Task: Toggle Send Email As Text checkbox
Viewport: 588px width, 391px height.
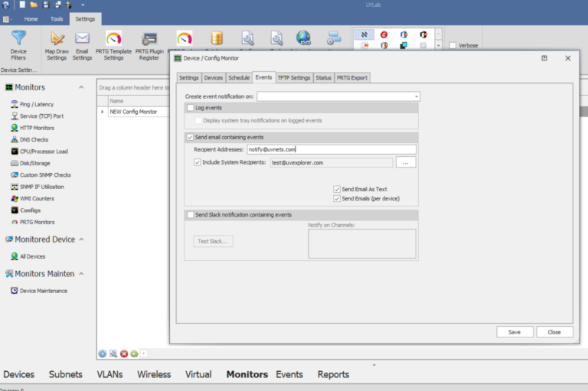Action: (337, 189)
